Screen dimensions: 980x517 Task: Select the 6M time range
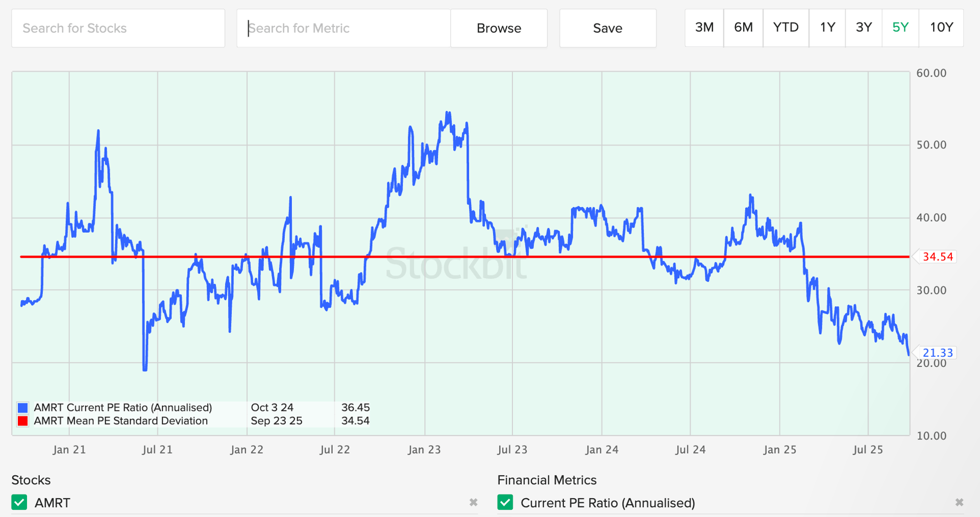point(743,28)
